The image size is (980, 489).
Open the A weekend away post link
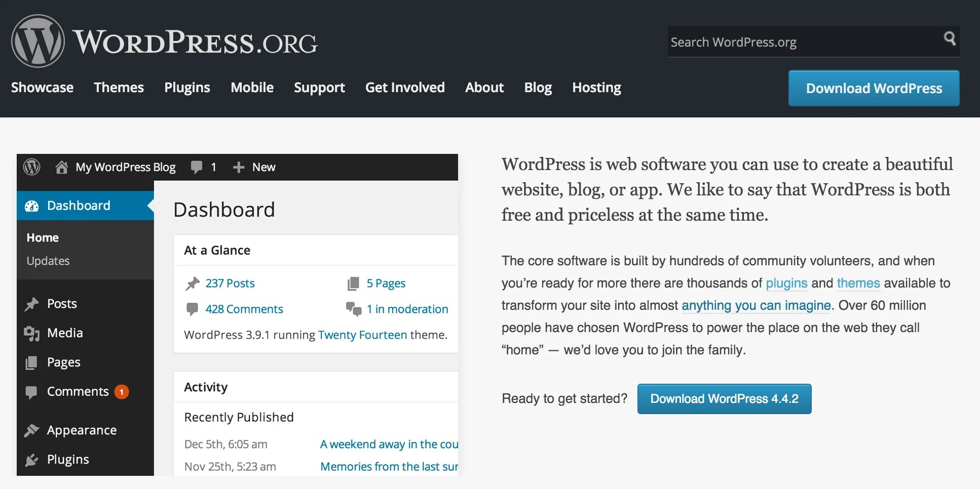click(x=389, y=444)
